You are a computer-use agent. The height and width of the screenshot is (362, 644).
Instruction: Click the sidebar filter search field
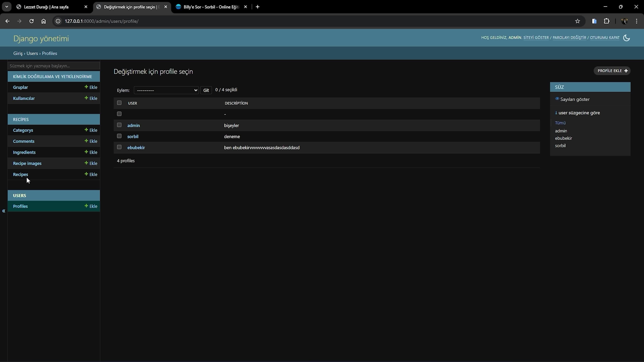54,66
